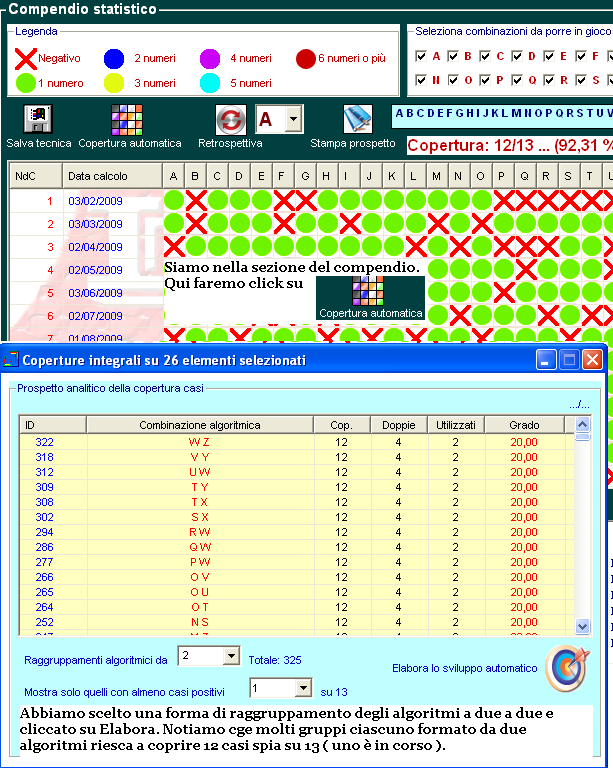The width and height of the screenshot is (613, 771).
Task: Open the Retrospettiva letter A dropdown
Action: tap(293, 119)
